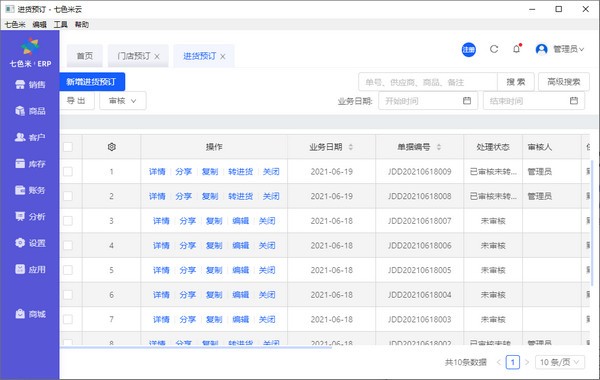This screenshot has width=600, height=380.
Task: Open the 管理员 user dropdown
Action: click(560, 49)
